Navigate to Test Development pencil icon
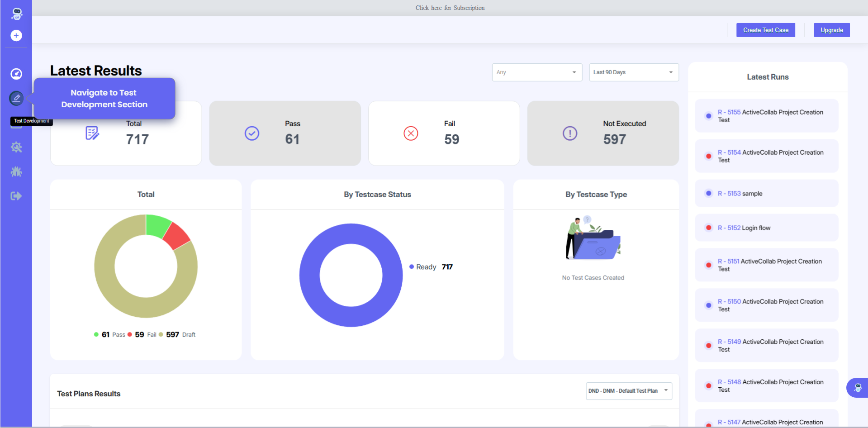Screen dimensions: 868x428 [x=16, y=98]
